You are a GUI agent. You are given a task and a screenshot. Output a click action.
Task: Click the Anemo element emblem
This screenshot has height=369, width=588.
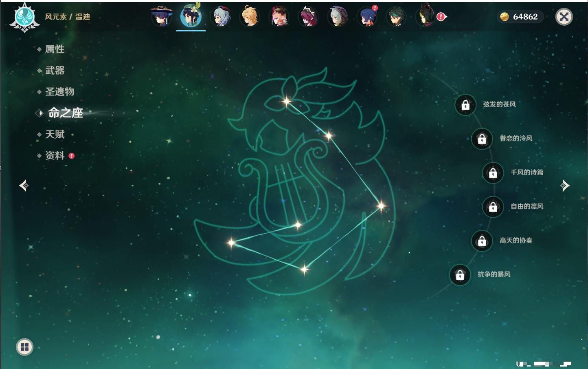(x=24, y=17)
